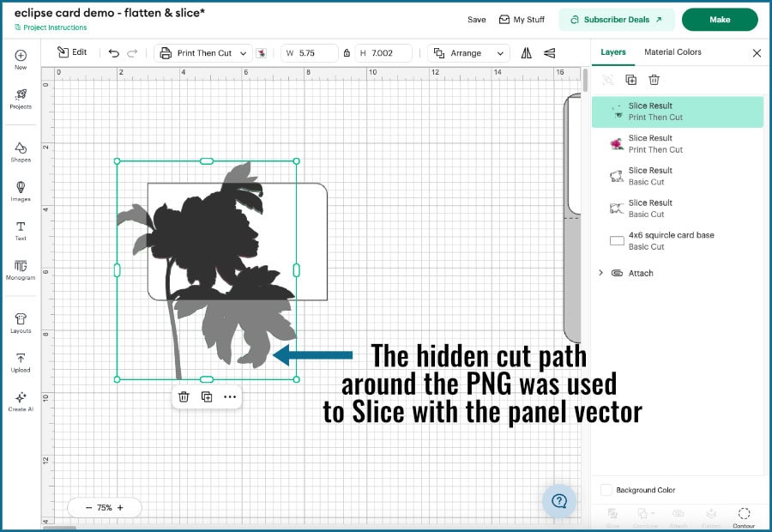Open the help chat bubble
772x532 pixels.
click(559, 501)
